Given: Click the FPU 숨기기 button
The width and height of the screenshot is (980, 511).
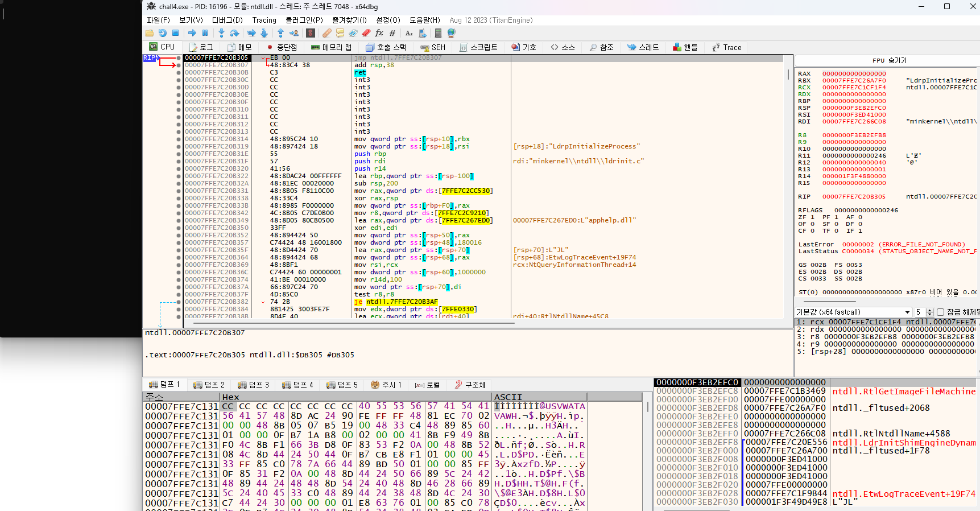Looking at the screenshot, I should click(x=889, y=60).
